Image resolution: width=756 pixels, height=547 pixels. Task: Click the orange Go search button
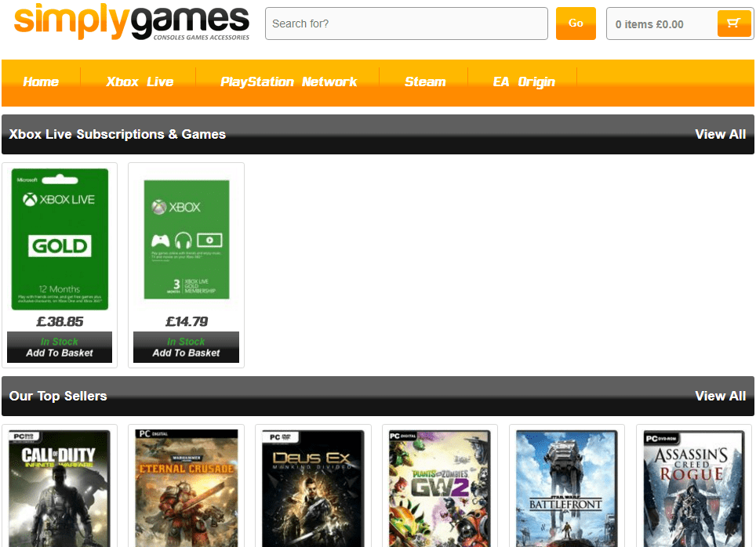(x=576, y=24)
